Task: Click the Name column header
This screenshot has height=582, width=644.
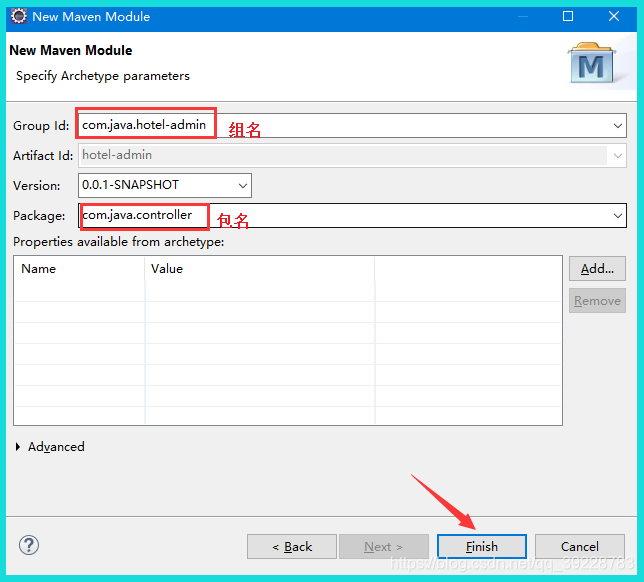Action: click(79, 269)
